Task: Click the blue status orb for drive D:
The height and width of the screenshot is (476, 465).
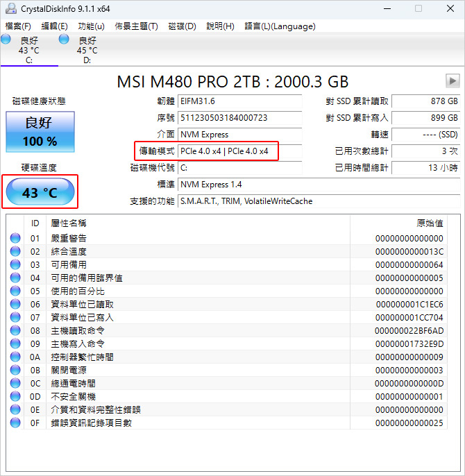Action: pyautogui.click(x=64, y=39)
